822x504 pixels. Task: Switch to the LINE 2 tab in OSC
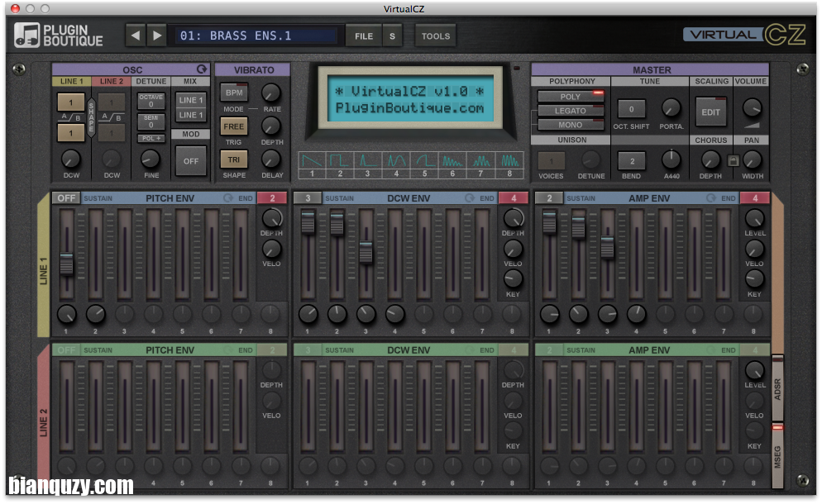point(112,81)
